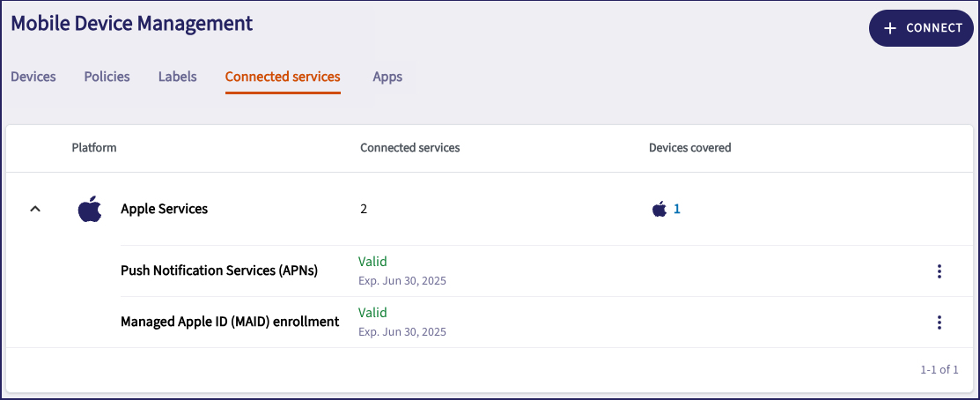Select Managed Apple ID (MAID) enrollment entry
This screenshot has height=400, width=980.
click(x=230, y=322)
